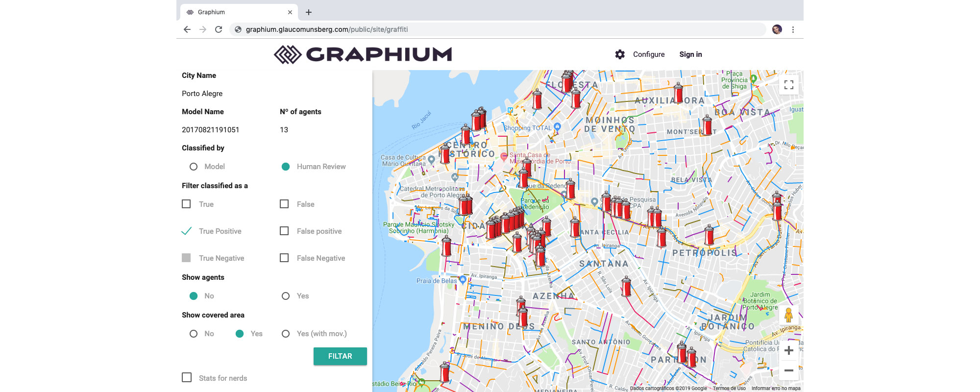The height and width of the screenshot is (392, 980).
Task: Select Yes for Show agents
Action: click(286, 296)
